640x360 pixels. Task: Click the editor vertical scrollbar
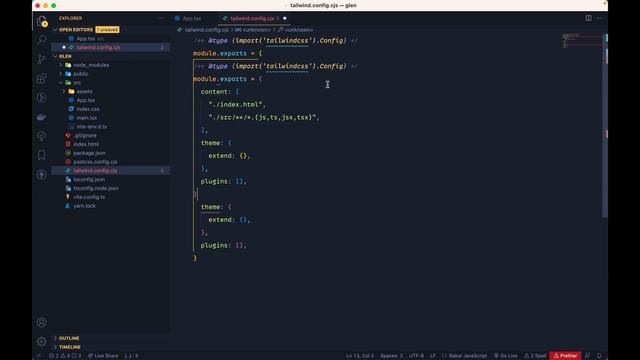pos(606,126)
